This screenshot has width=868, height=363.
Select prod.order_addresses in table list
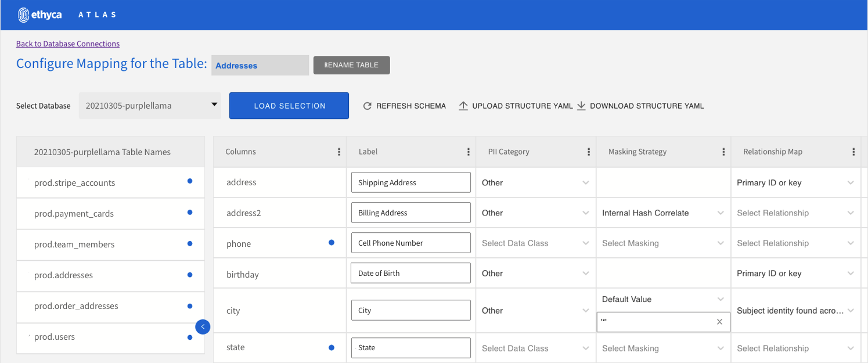(110, 306)
